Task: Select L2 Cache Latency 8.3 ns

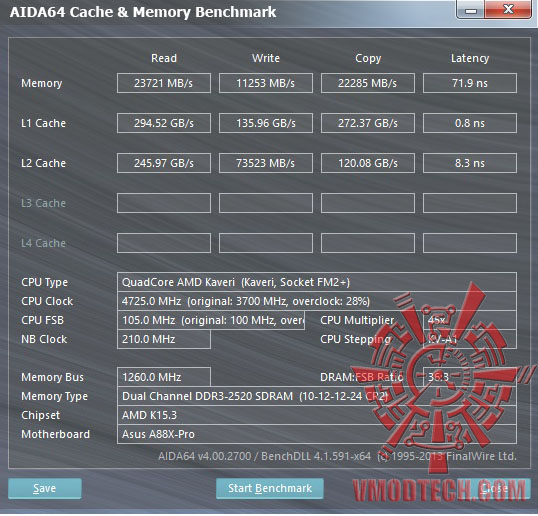Action: (x=470, y=163)
